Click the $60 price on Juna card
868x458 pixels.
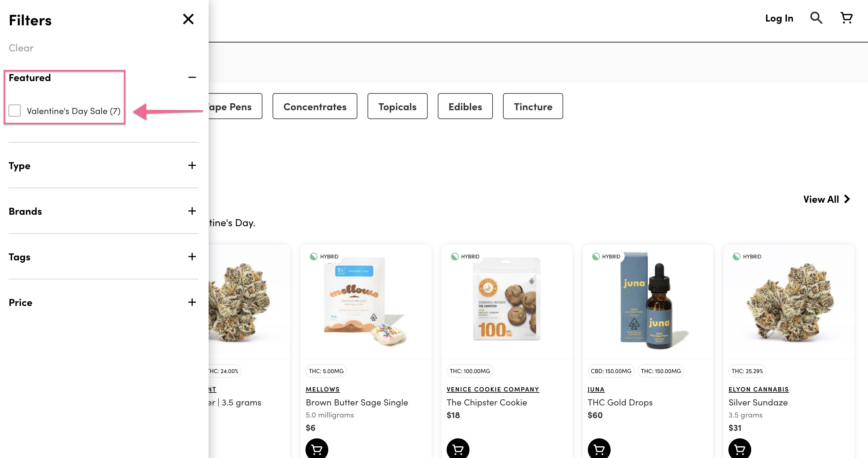point(595,415)
